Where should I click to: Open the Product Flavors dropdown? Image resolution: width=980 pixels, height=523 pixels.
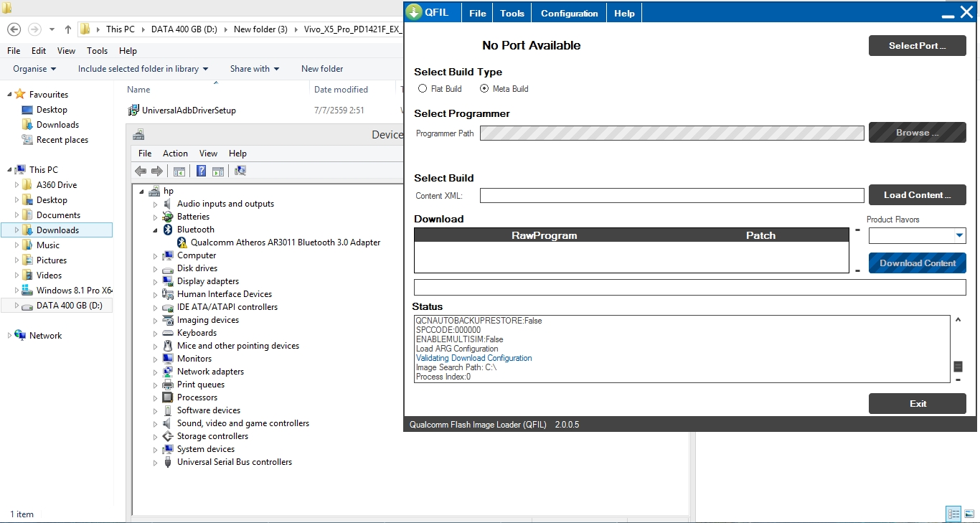pyautogui.click(x=959, y=235)
